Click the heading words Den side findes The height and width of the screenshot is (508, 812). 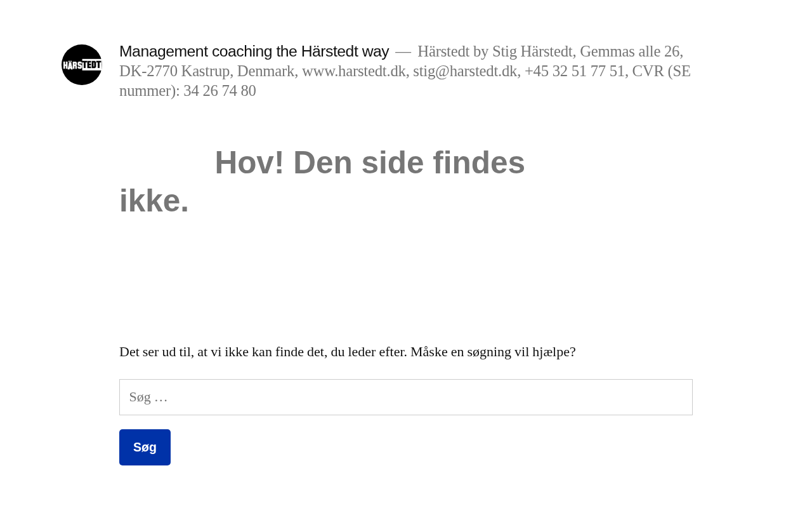click(x=409, y=163)
